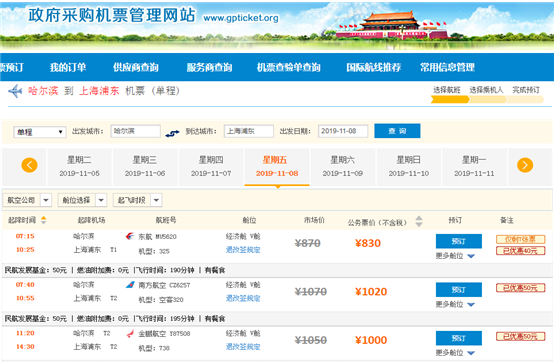The width and height of the screenshot is (555, 363).
Task: Expand 更多舱位 for the ¥1000 flight
Action: coord(455,353)
